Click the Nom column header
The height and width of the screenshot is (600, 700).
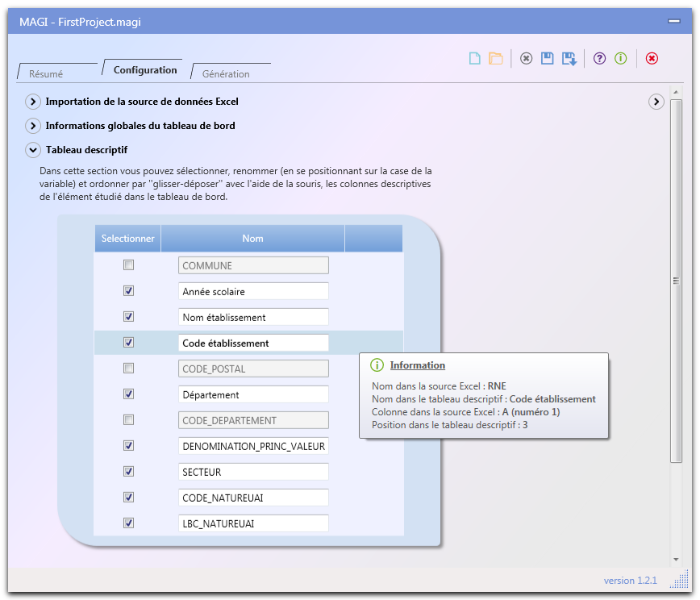pos(252,238)
